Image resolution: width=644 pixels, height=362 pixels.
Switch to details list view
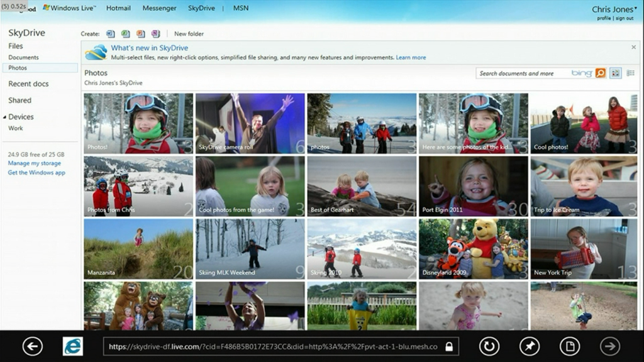pyautogui.click(x=630, y=73)
